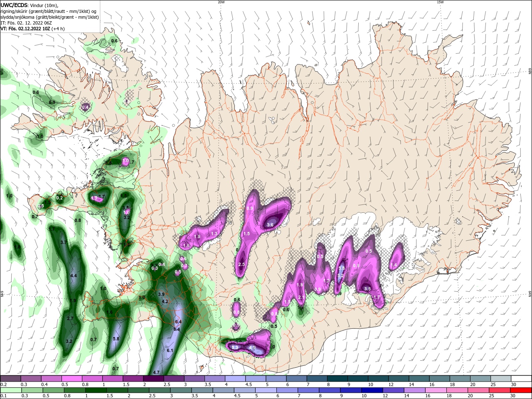
Task: Click the '1.6' rainfall value on the map
Action: [x=110, y=312]
